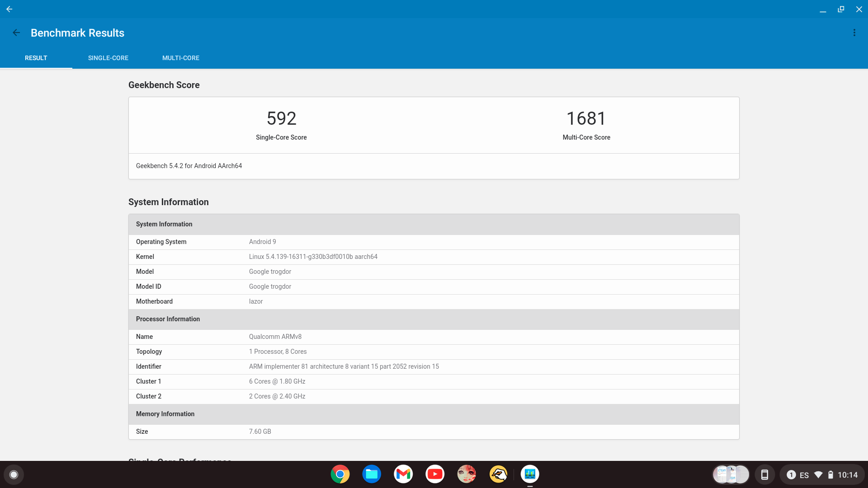Click the Cluster 1 value 6 Cores @ 1.80 GHz
The image size is (868, 488).
277,381
